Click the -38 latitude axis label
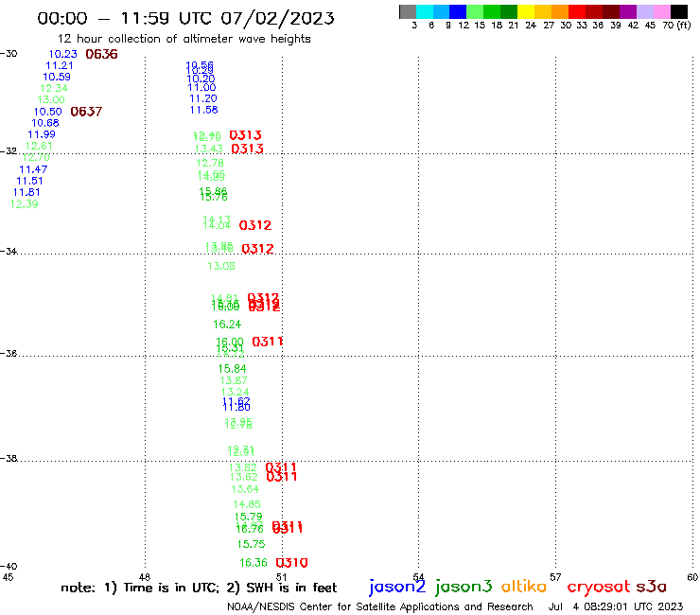The height and width of the screenshot is (615, 700). pyautogui.click(x=9, y=458)
